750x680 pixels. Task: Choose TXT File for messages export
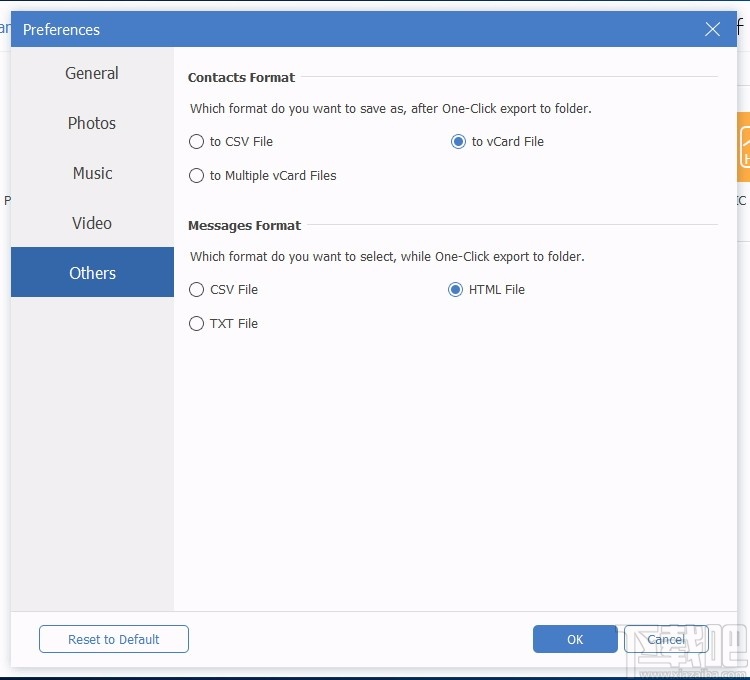pos(197,324)
